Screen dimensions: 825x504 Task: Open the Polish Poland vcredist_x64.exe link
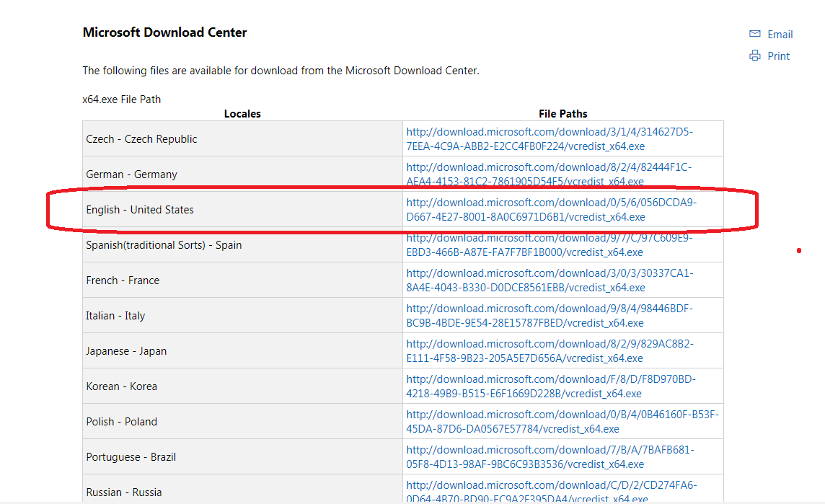pos(562,421)
